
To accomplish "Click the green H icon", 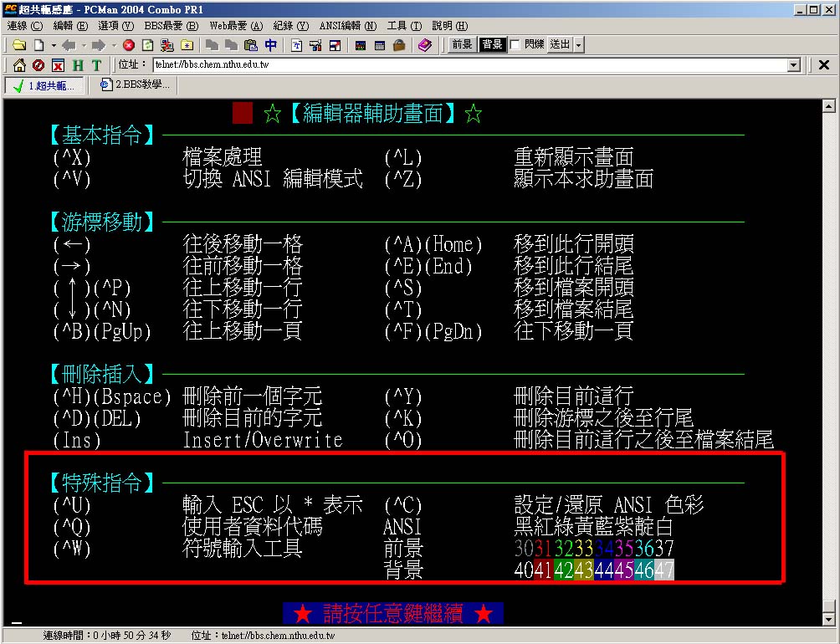I will point(78,65).
